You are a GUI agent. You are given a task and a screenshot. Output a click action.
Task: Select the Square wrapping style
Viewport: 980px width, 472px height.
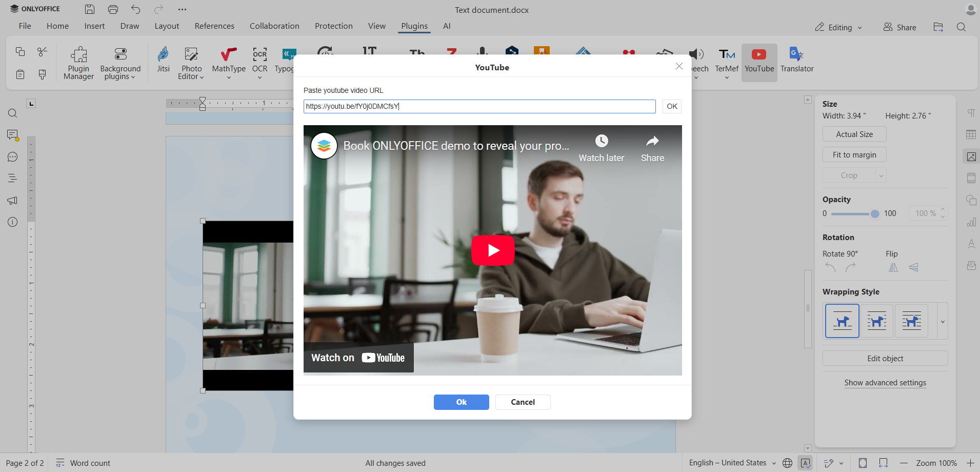click(876, 321)
